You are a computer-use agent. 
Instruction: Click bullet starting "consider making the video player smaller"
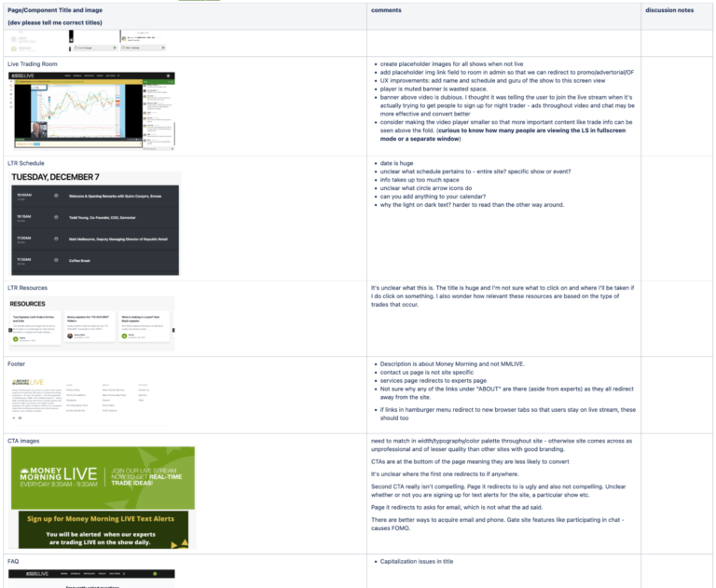pyautogui.click(x=506, y=130)
